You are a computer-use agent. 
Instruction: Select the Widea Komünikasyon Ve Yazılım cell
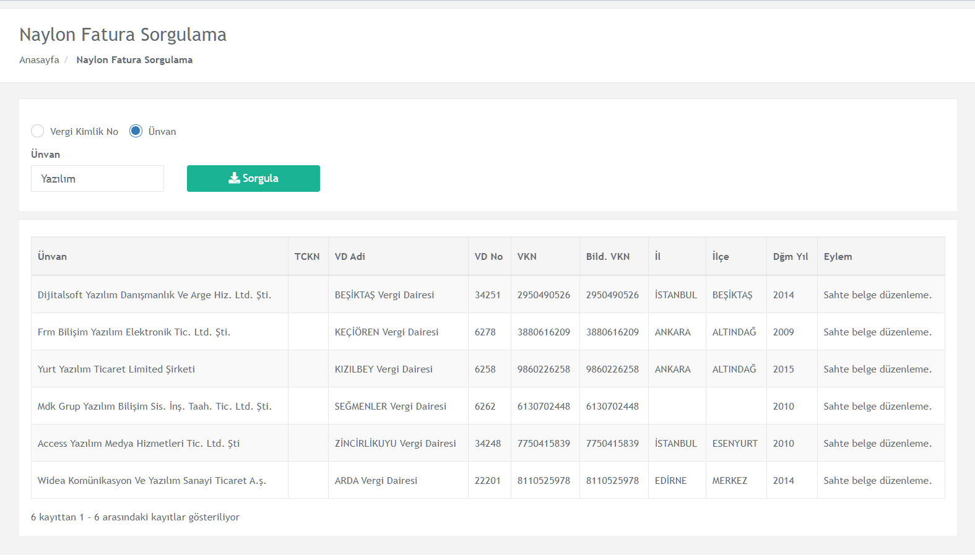160,480
